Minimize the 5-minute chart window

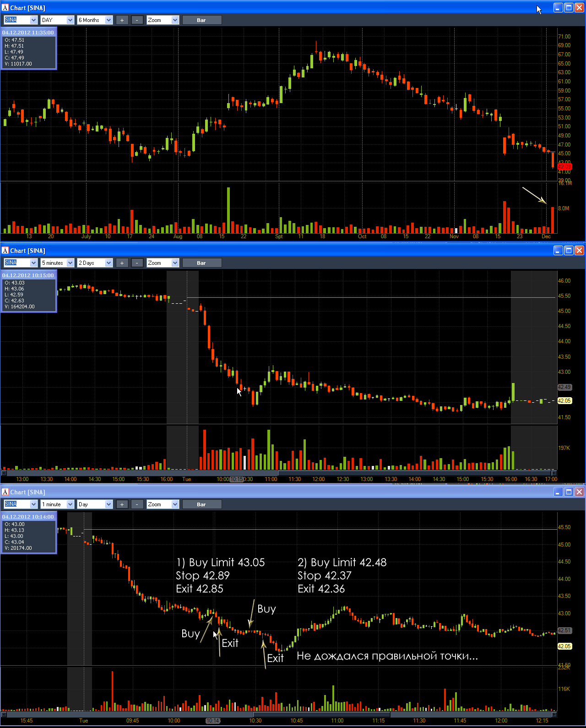coord(558,251)
